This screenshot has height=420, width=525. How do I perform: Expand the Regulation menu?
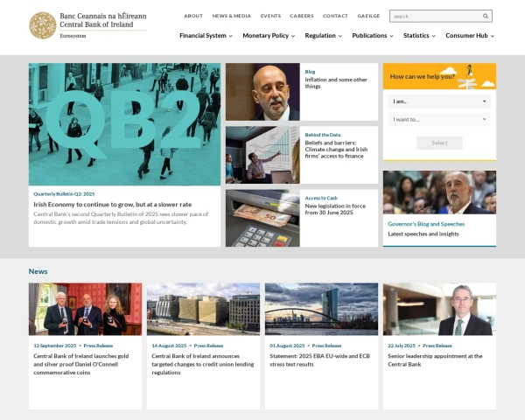pos(324,36)
